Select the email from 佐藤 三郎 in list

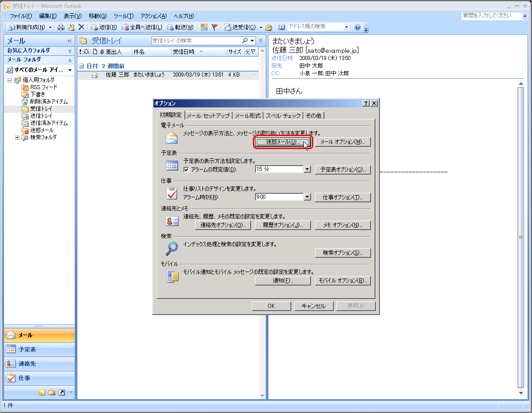tap(168, 75)
